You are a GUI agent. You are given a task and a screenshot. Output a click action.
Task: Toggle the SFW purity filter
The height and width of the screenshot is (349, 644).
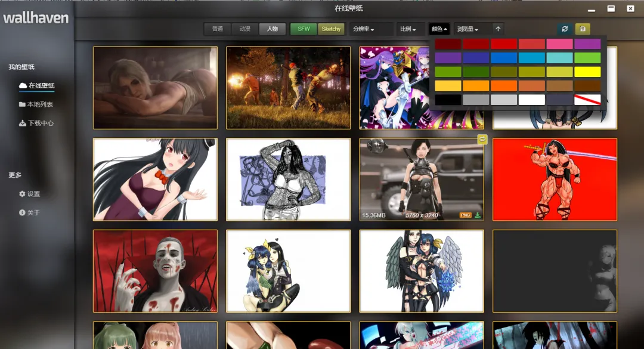[x=304, y=29]
